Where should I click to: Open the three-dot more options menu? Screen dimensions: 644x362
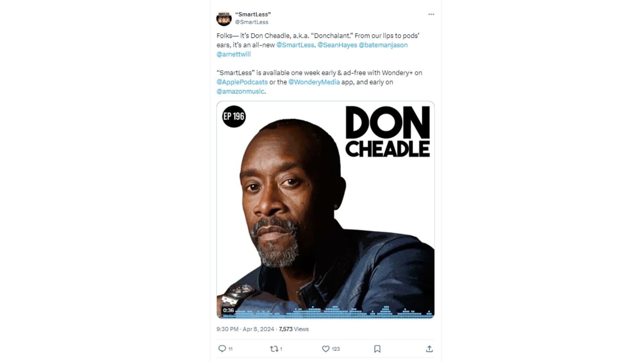(x=431, y=14)
